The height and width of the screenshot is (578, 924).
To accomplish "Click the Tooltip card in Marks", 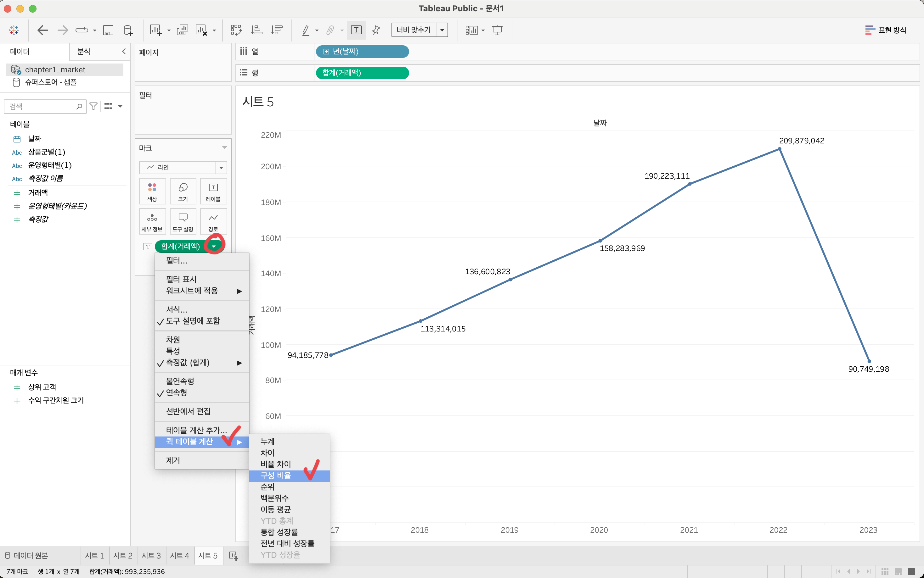I will coord(183,221).
